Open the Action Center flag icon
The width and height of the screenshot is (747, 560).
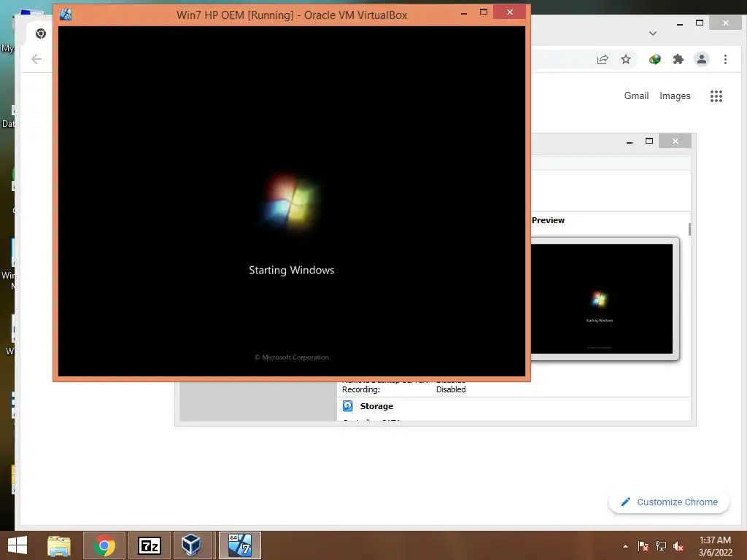click(x=643, y=546)
